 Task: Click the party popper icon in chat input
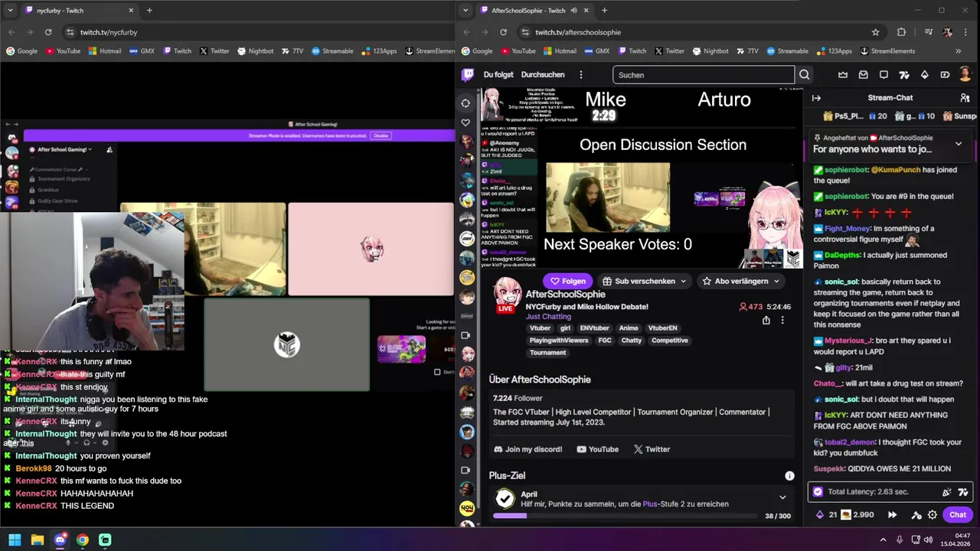coord(947,492)
